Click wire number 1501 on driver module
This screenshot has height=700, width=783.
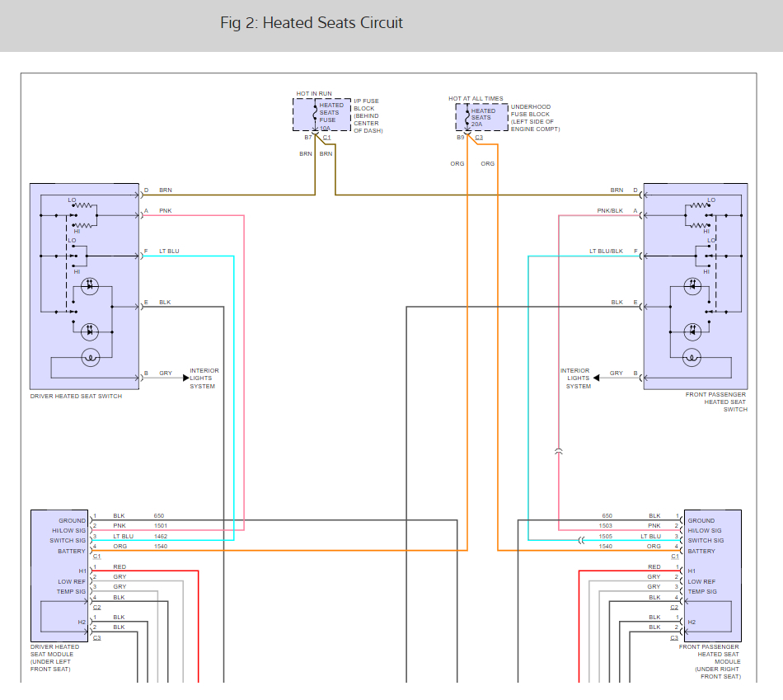(x=160, y=526)
